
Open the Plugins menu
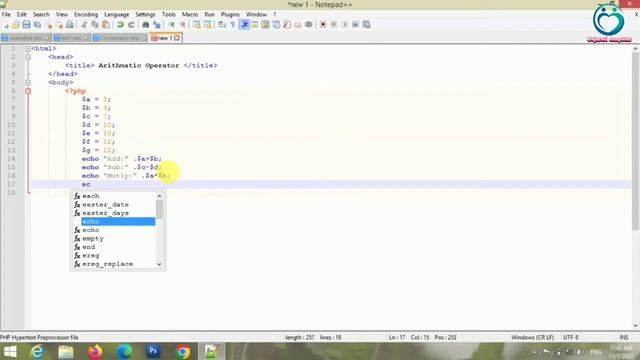(230, 14)
